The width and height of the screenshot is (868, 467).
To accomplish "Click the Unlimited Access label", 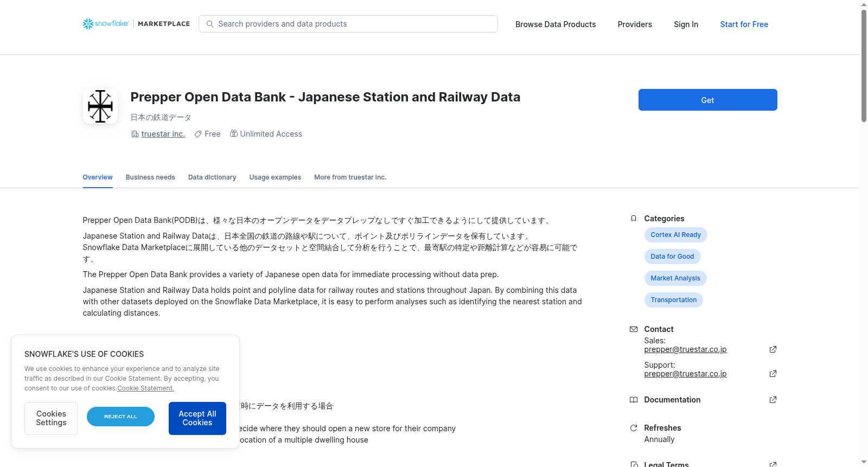I will (x=271, y=134).
